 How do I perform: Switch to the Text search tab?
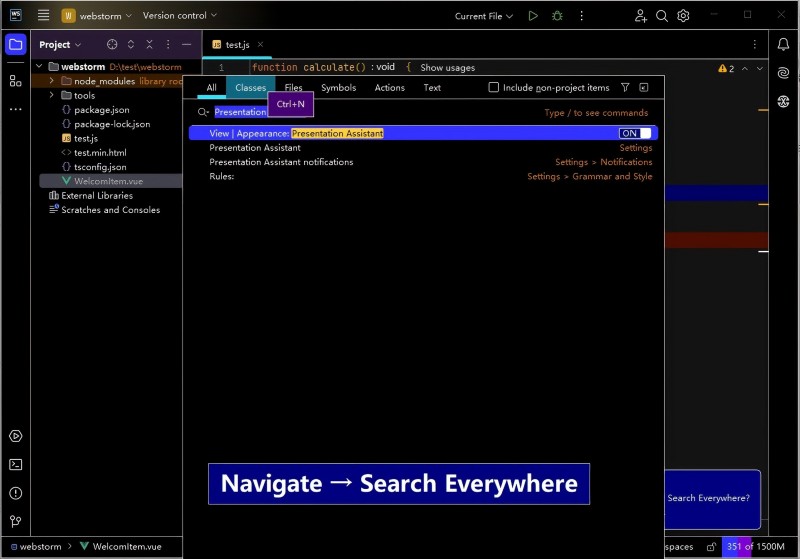tap(432, 88)
